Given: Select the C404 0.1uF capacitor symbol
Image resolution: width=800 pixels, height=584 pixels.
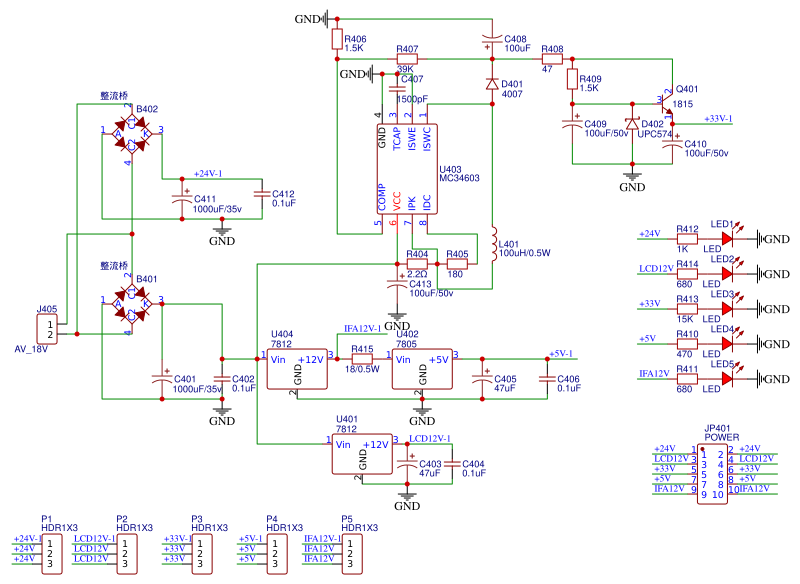Looking at the screenshot, I should tap(452, 464).
